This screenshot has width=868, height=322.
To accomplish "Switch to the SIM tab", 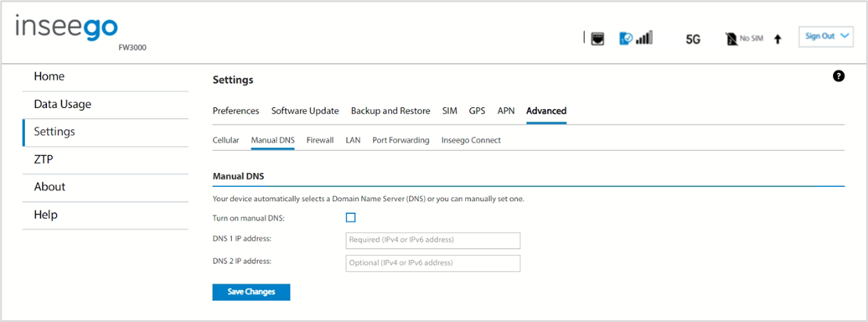I will 449,111.
